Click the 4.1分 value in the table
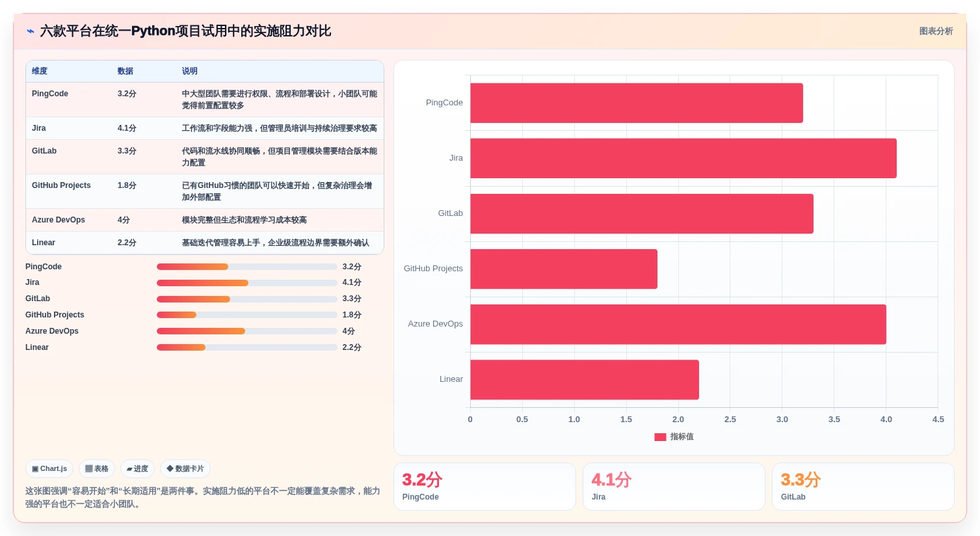The image size is (980, 536). click(x=127, y=128)
